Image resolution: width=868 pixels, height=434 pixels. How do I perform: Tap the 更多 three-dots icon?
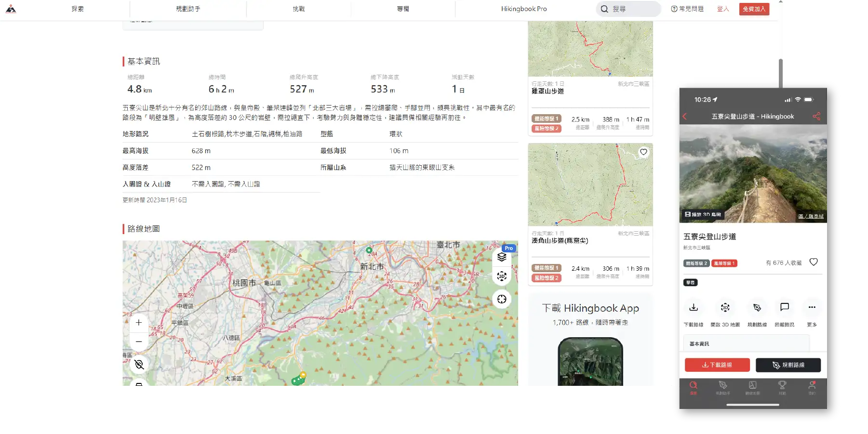click(x=812, y=307)
